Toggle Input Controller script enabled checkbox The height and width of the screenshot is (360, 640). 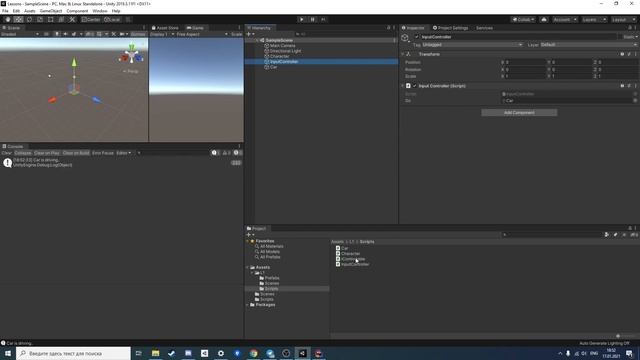tap(415, 86)
